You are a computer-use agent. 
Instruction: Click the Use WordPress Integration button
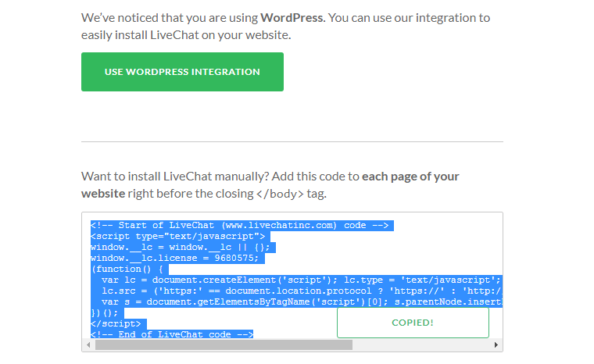coord(182,72)
